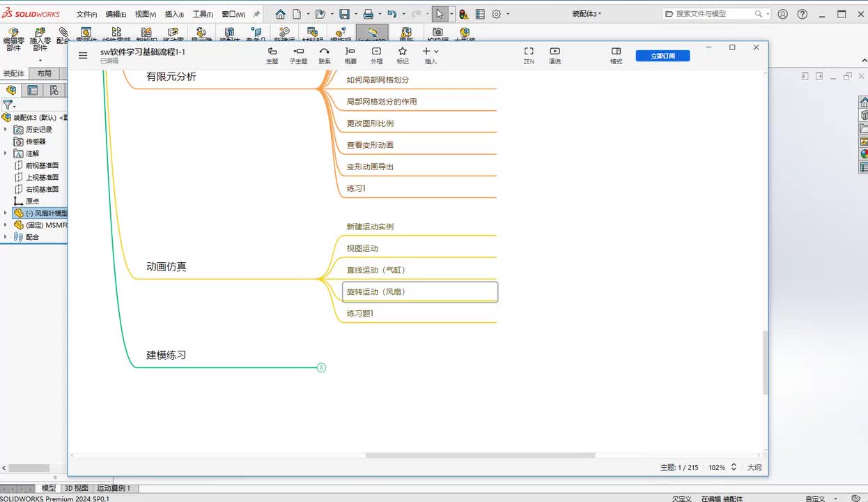Screen dimensions: 868x502
Task: Open the hamburger menu in mind map window
Action: coord(83,56)
